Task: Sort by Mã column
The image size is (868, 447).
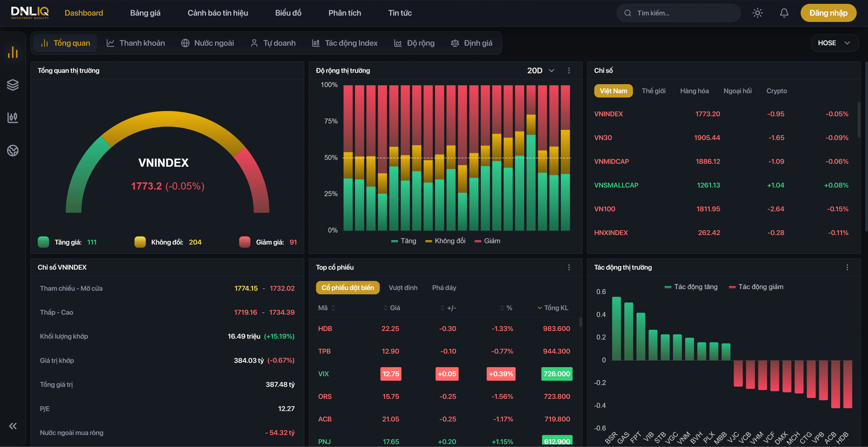Action: click(x=326, y=308)
